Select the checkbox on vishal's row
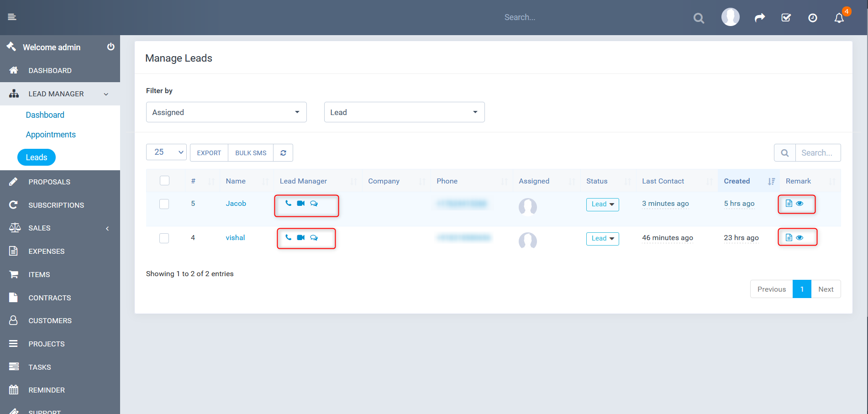 click(x=164, y=238)
